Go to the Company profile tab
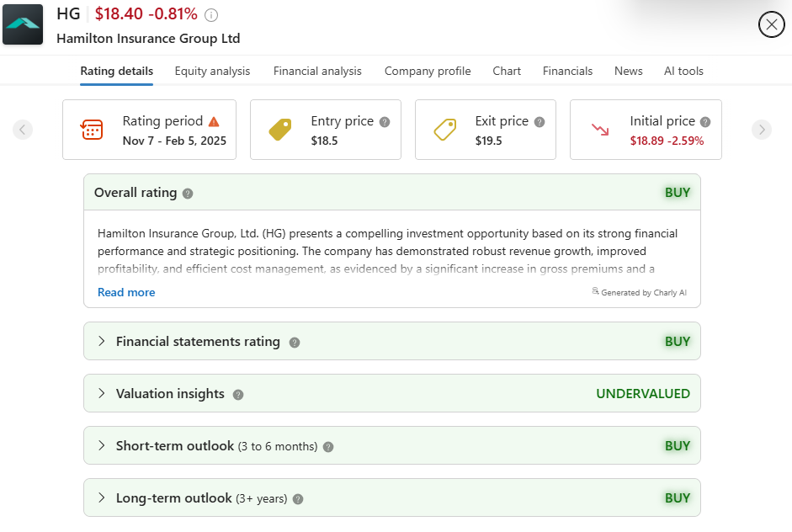This screenshot has height=532, width=792. click(x=428, y=72)
